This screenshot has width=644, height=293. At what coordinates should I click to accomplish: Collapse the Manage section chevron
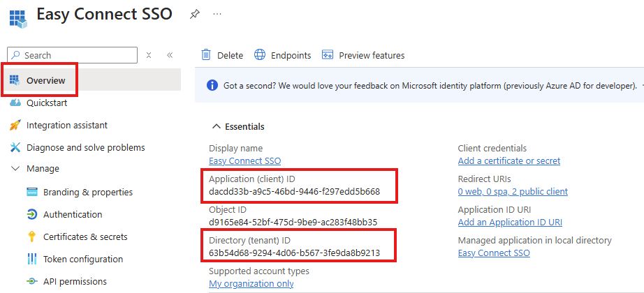point(15,168)
